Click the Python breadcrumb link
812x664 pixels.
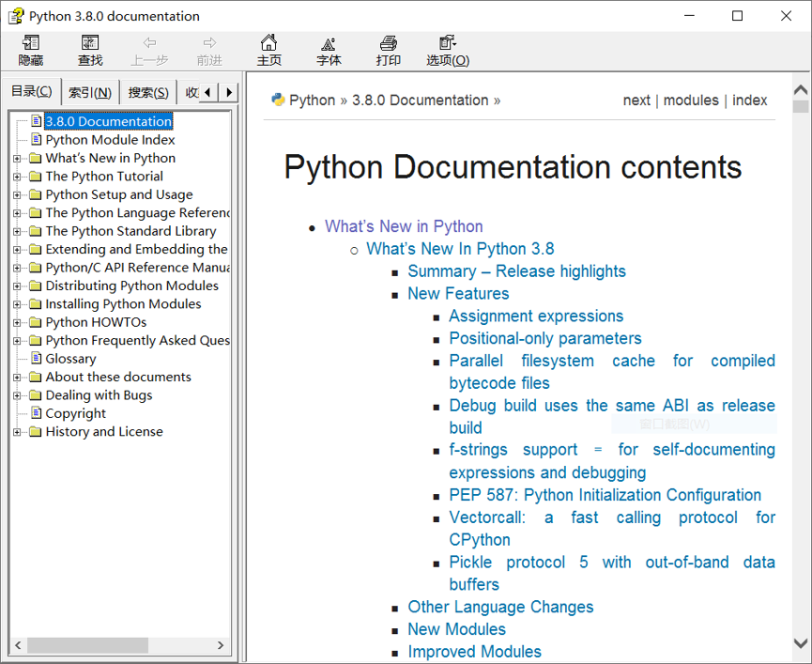click(x=313, y=100)
